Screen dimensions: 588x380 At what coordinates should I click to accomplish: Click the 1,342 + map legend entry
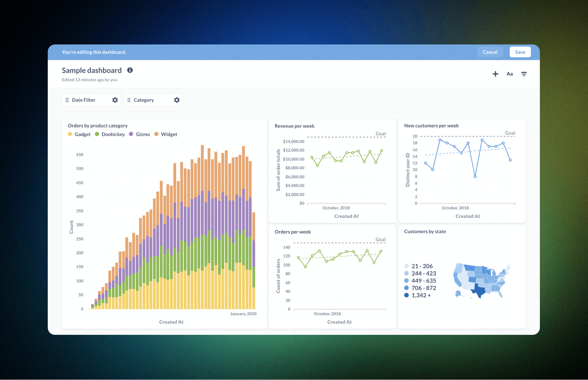pyautogui.click(x=417, y=295)
